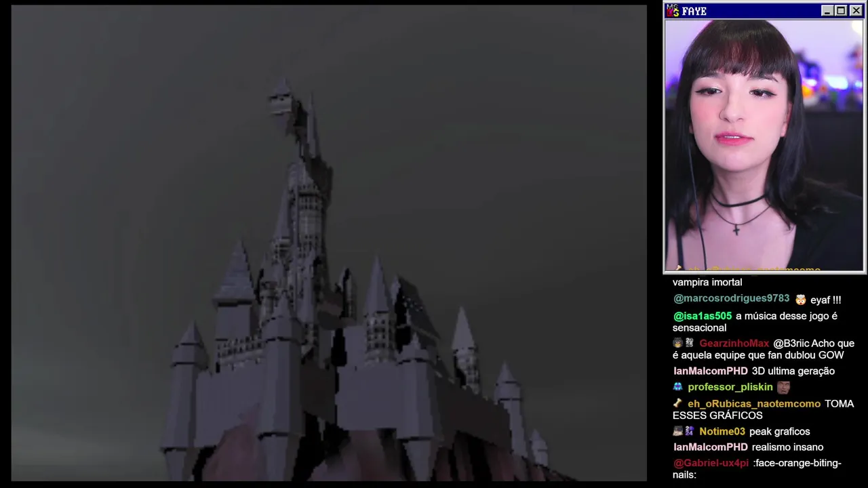Viewport: 868px width, 488px height.
Task: Open IanMalcomPHD's name on the '3D ultima geração' message
Action: pos(711,371)
